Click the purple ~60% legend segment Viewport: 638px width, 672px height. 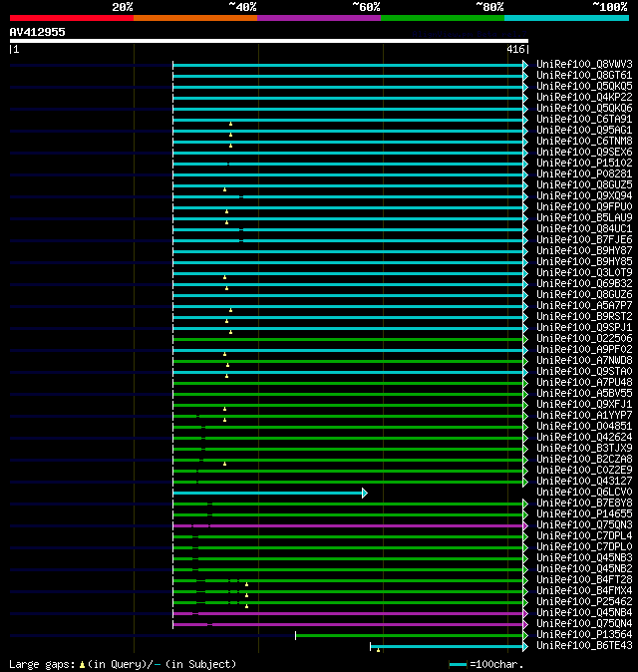(319, 18)
